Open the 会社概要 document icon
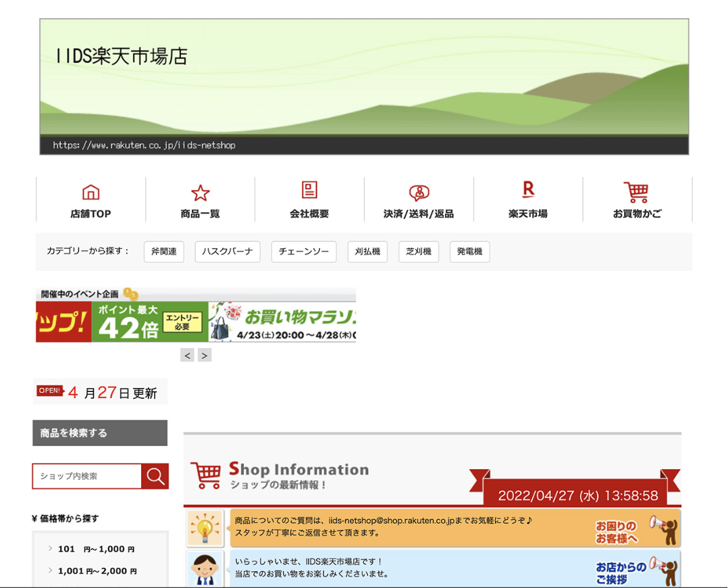Image resolution: width=728 pixels, height=588 pixels. click(310, 190)
